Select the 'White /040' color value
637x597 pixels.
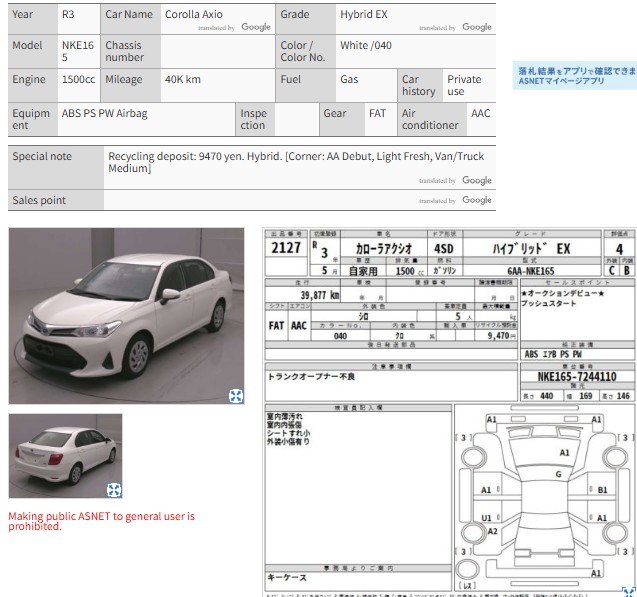tap(366, 45)
